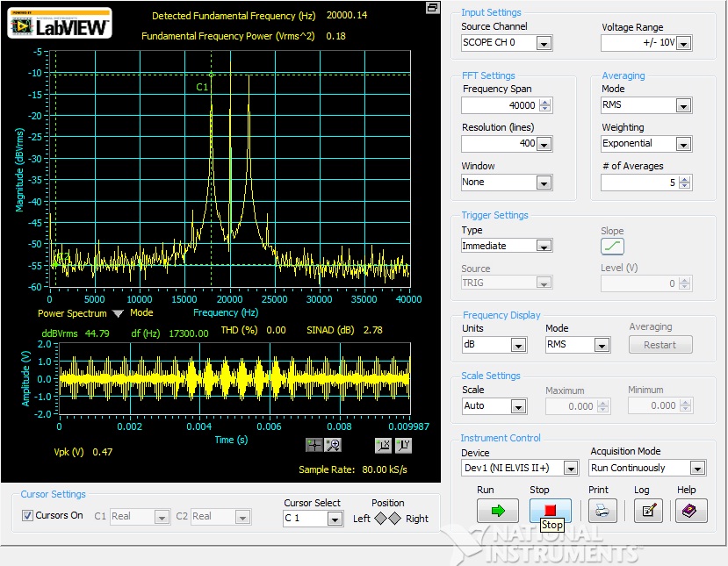This screenshot has width=728, height=566.
Task: Open the Window type dropdown
Action: coord(544,183)
